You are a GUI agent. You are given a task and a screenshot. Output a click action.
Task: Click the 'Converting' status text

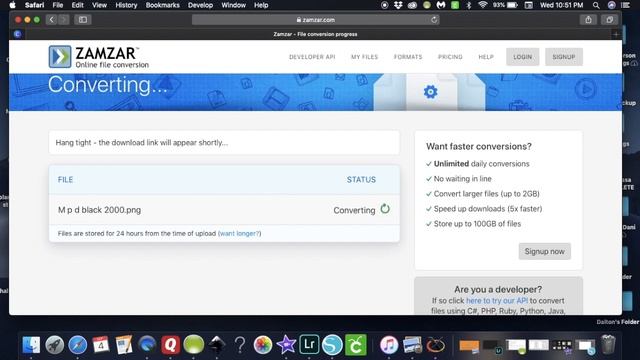click(354, 210)
